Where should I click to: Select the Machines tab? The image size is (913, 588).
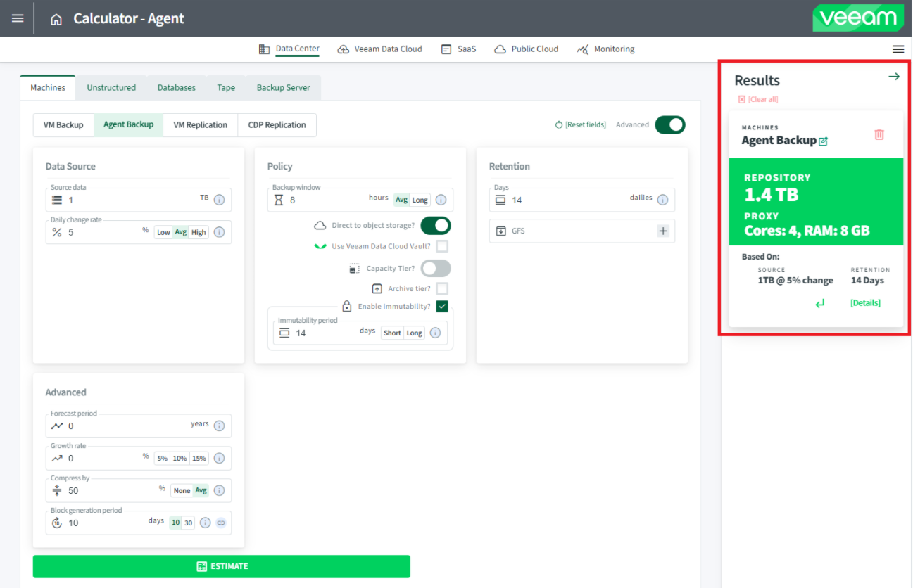point(48,88)
